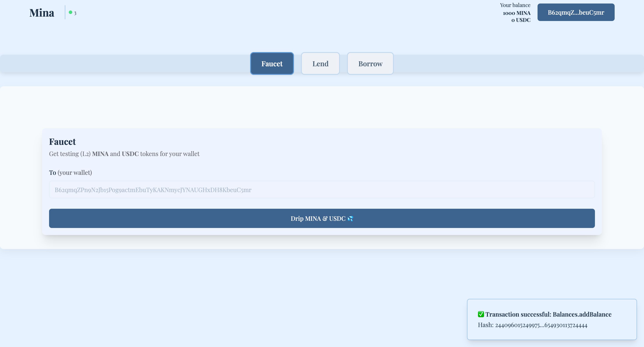Viewport: 644px width, 347px height.
Task: Click the Mina logo title
Action: point(42,13)
